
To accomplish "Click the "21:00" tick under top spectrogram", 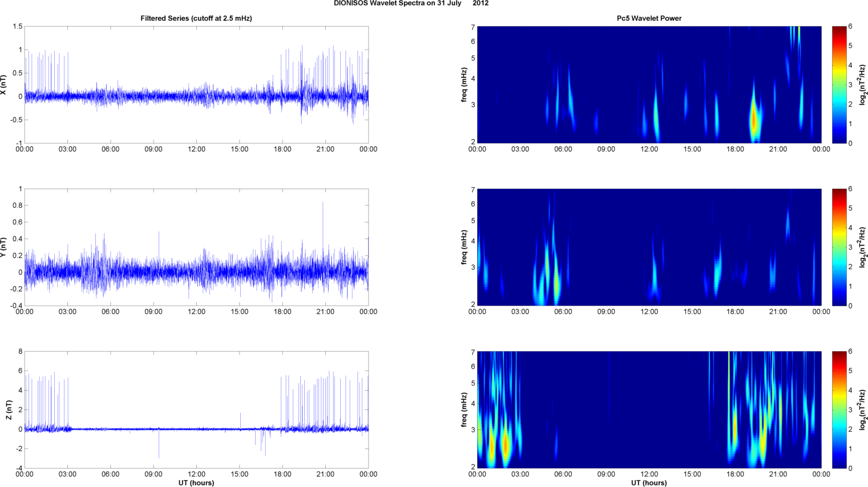I will (x=778, y=149).
